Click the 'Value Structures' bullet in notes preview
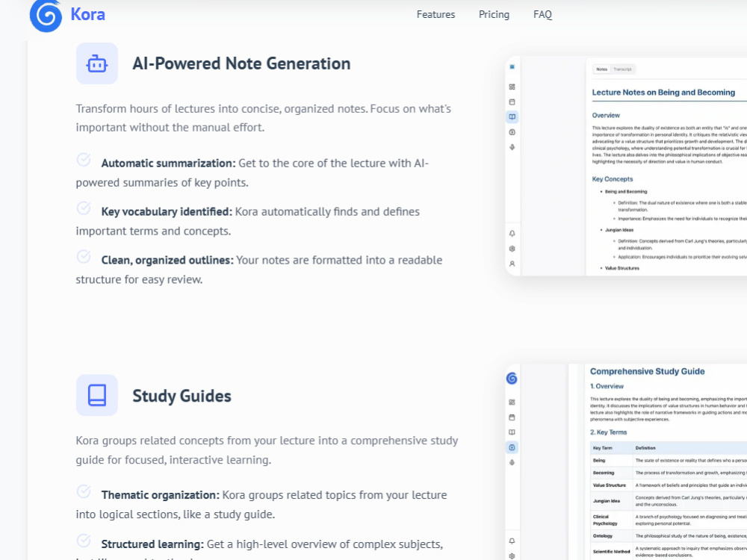Screen dimensions: 747x560 622,268
